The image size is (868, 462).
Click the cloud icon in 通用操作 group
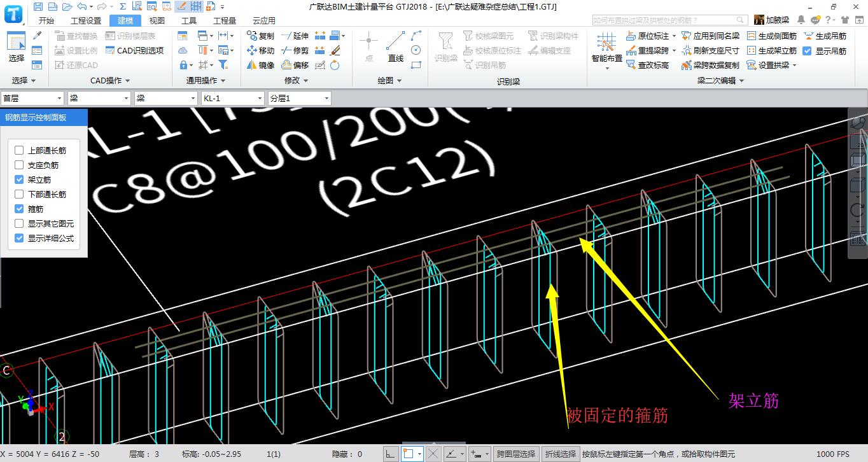pos(183,50)
